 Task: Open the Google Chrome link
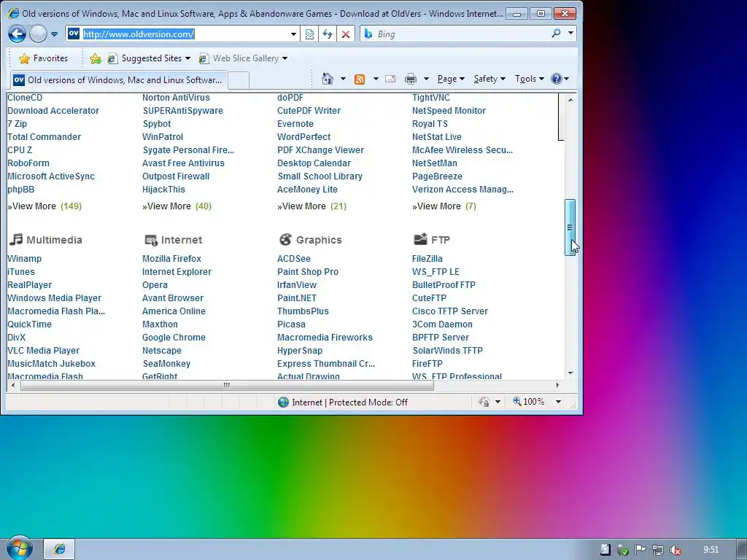(174, 337)
